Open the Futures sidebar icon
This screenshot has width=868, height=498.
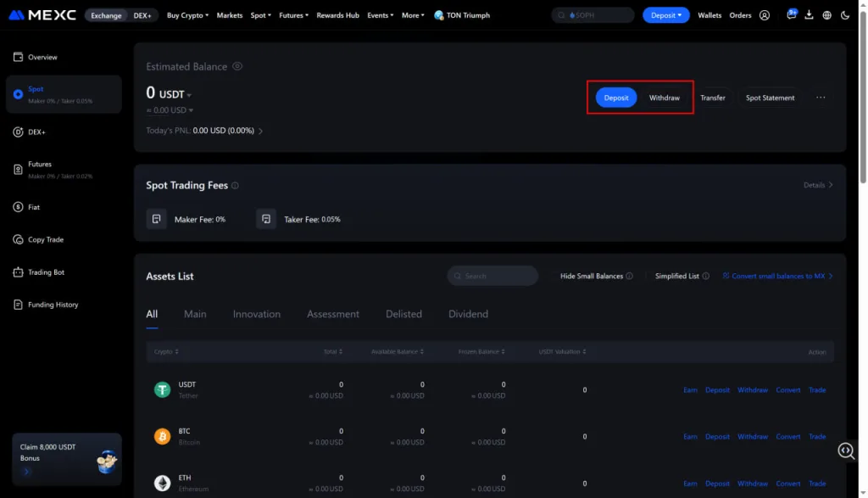19,170
